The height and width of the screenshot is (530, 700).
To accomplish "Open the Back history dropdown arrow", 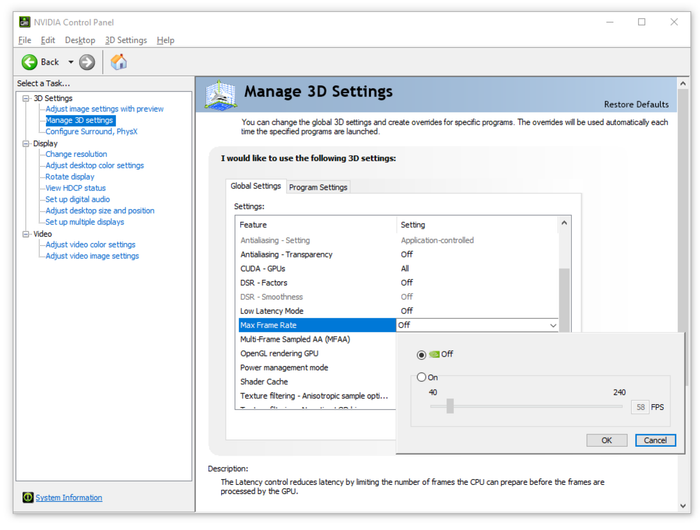I will click(71, 62).
